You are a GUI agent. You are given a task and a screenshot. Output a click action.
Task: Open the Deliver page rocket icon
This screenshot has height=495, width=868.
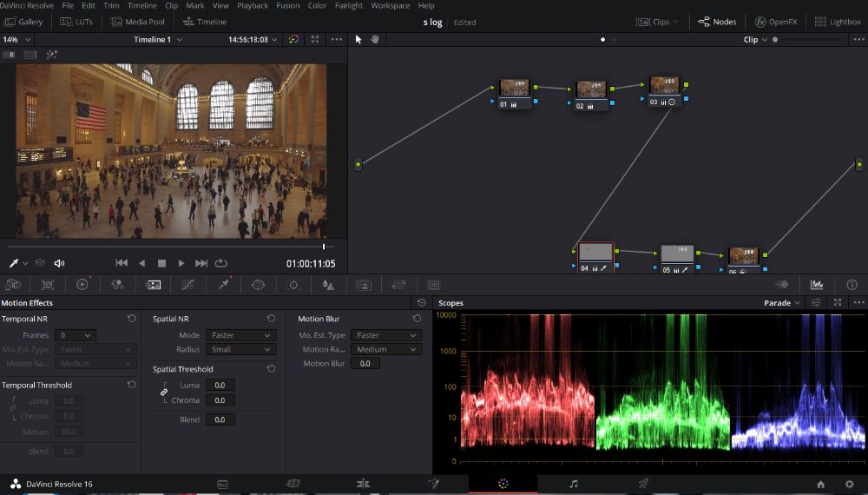point(643,484)
